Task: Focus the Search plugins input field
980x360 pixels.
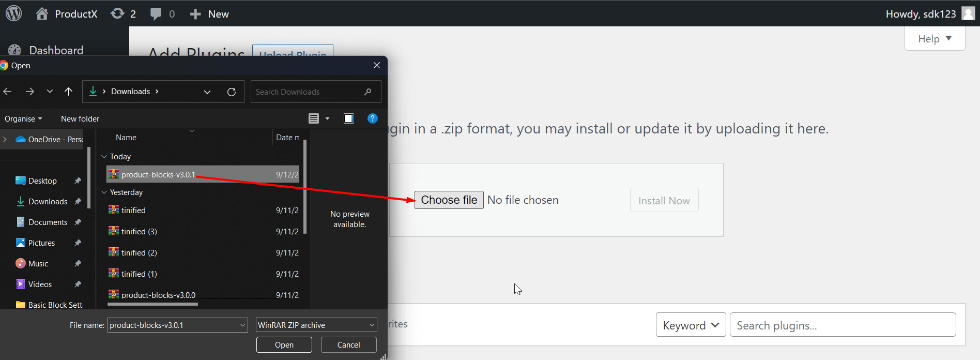Action: (843, 325)
